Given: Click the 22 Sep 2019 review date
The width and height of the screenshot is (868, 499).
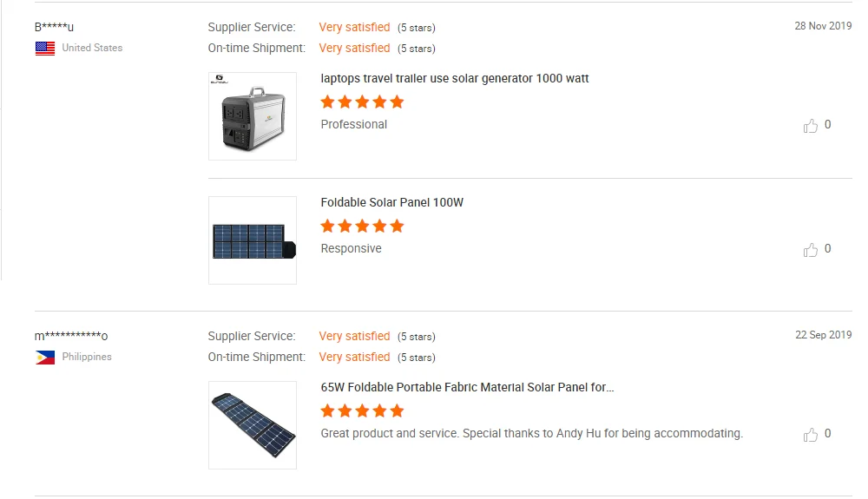Looking at the screenshot, I should coord(823,335).
